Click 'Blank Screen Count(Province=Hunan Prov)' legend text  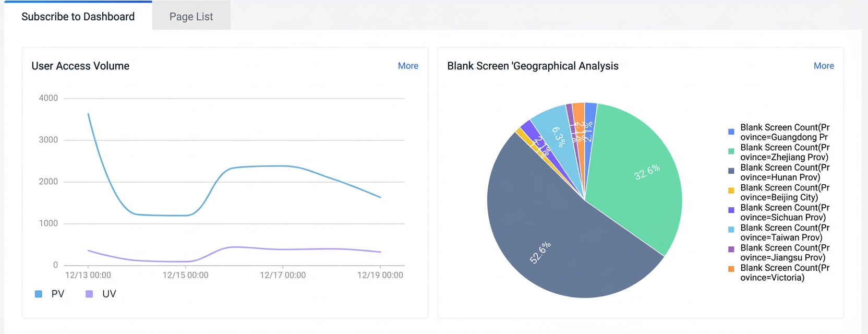(x=785, y=172)
